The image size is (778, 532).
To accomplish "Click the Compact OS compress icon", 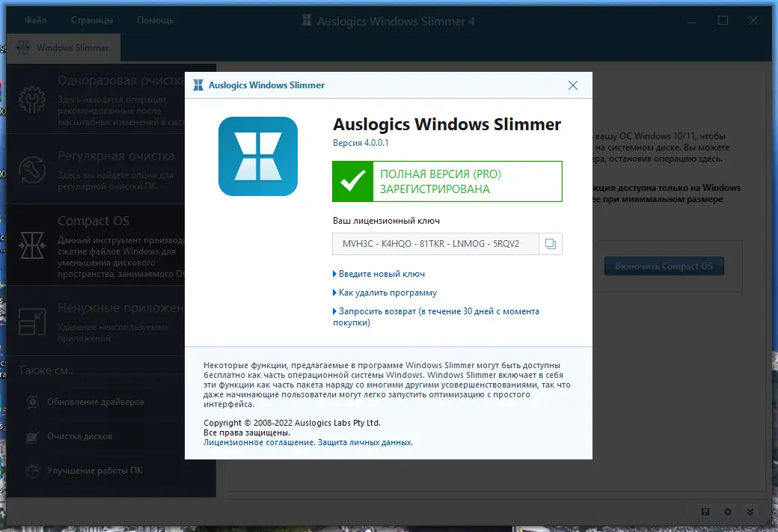I will (32, 245).
